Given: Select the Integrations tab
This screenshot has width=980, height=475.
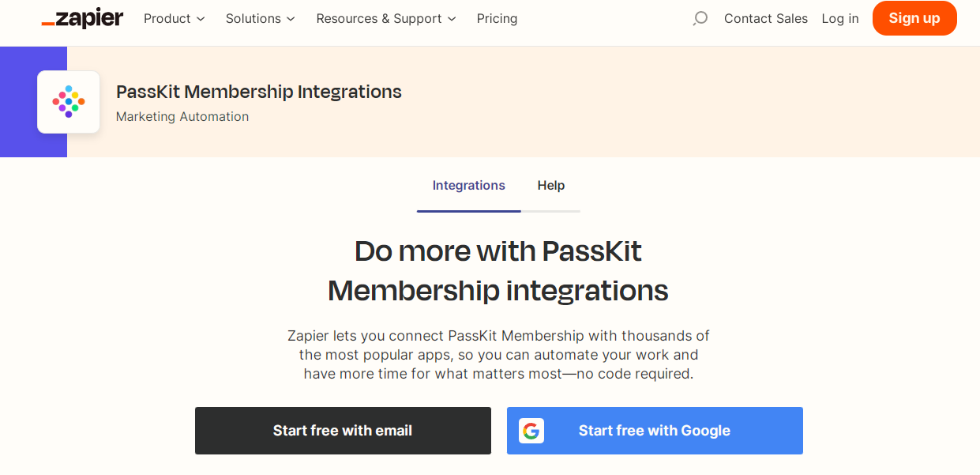Looking at the screenshot, I should click(x=468, y=186).
